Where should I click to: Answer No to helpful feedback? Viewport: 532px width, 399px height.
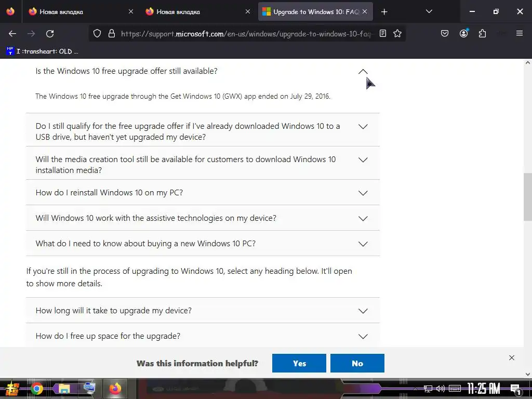[357, 363]
